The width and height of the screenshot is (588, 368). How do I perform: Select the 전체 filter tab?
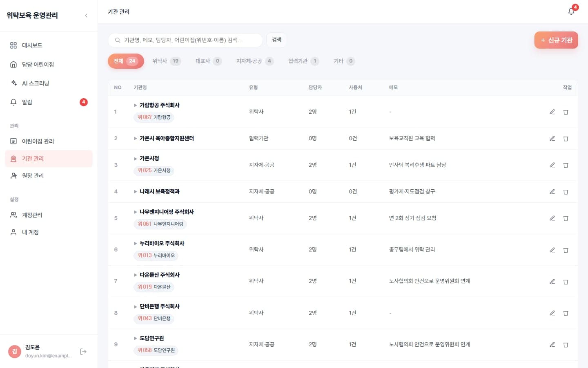[126, 61]
